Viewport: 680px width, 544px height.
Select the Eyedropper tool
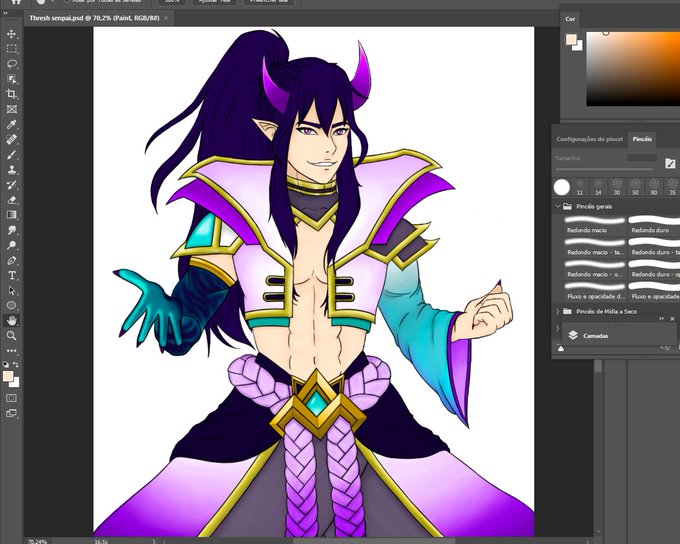pos(12,125)
